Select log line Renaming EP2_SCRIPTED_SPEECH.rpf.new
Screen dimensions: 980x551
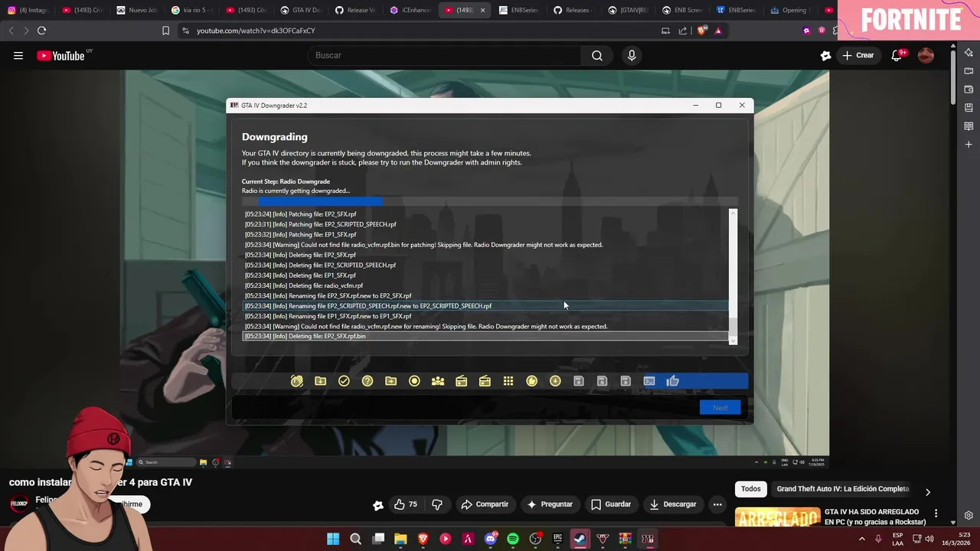point(485,306)
